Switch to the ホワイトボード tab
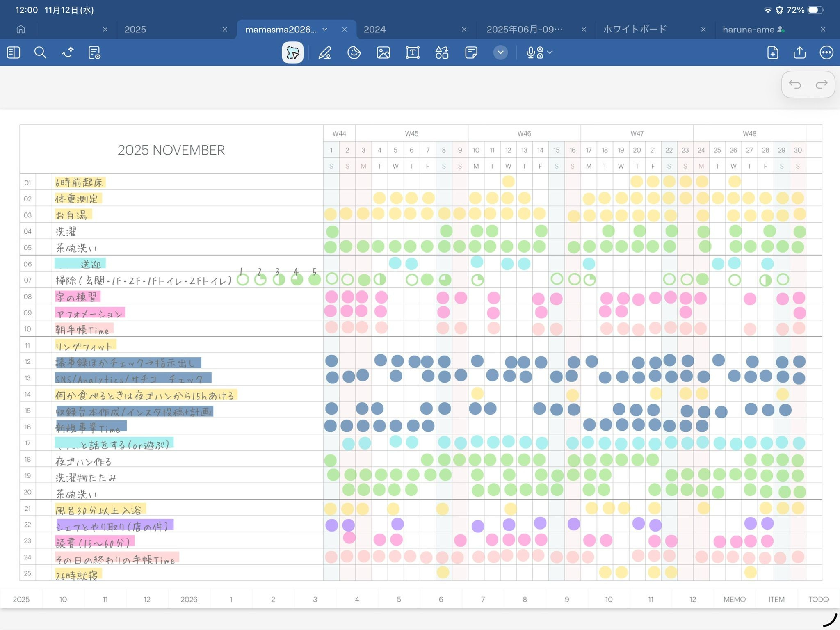Screen dimensions: 840x630 click(635, 30)
